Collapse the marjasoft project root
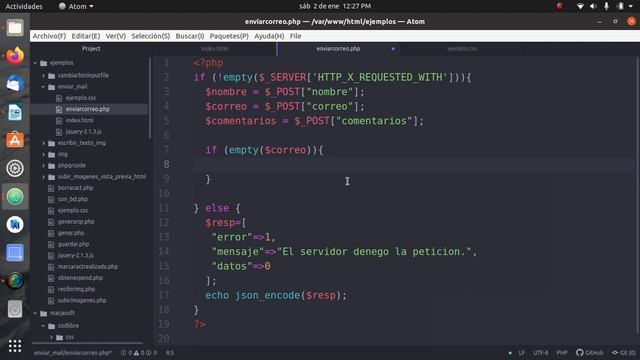 [35, 313]
